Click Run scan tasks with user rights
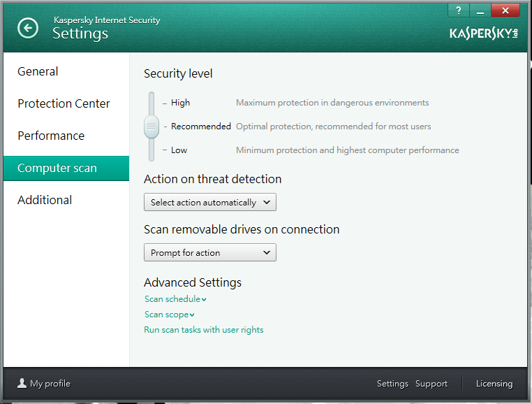Image resolution: width=532 pixels, height=404 pixels. 203,330
